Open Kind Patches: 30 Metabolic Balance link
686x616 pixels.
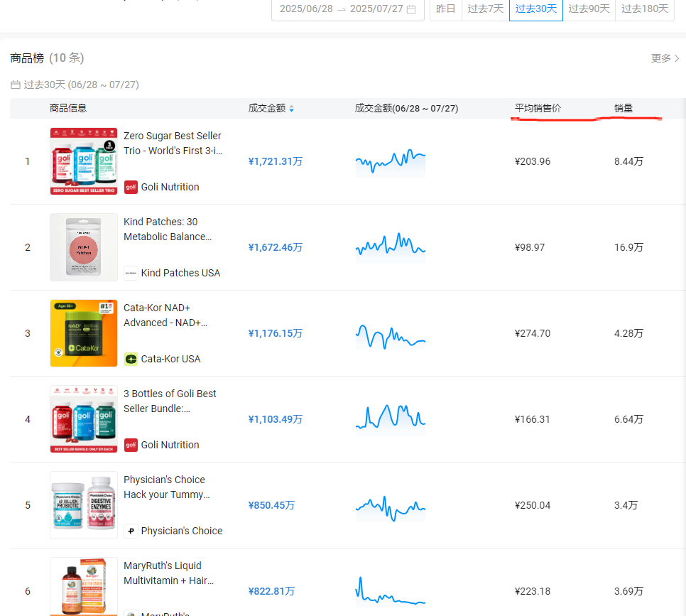click(168, 229)
